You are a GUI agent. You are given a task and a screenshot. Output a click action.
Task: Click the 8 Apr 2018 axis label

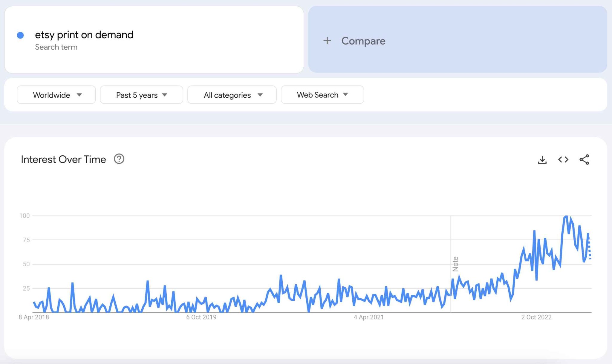coord(34,317)
